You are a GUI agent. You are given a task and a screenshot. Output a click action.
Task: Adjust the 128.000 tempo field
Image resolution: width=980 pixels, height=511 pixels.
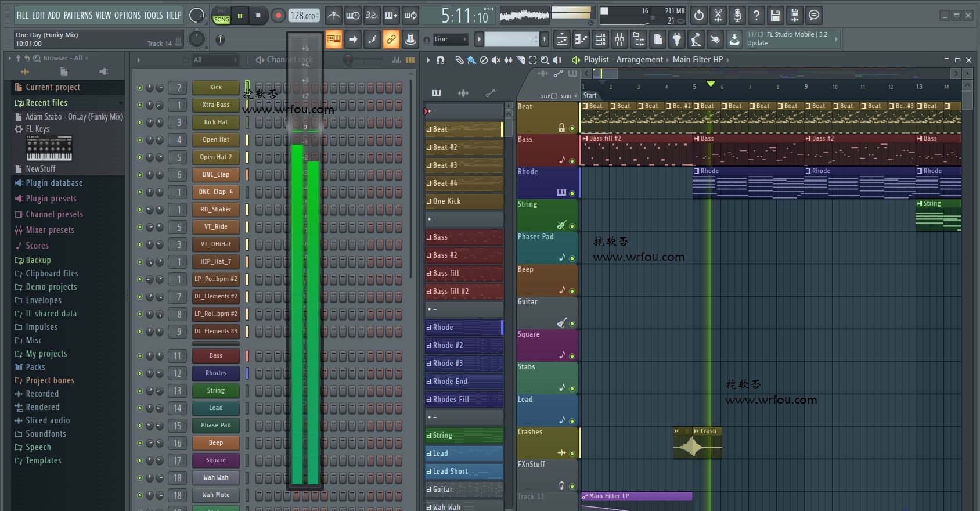304,16
